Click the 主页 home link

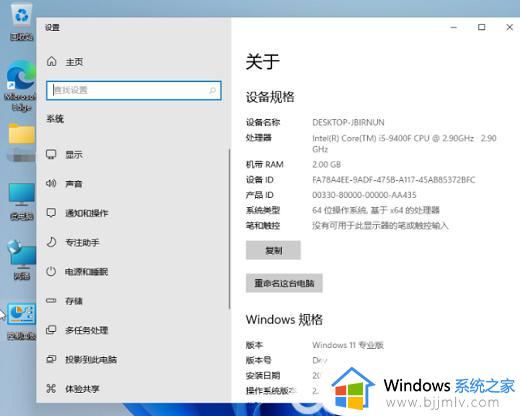coord(74,62)
